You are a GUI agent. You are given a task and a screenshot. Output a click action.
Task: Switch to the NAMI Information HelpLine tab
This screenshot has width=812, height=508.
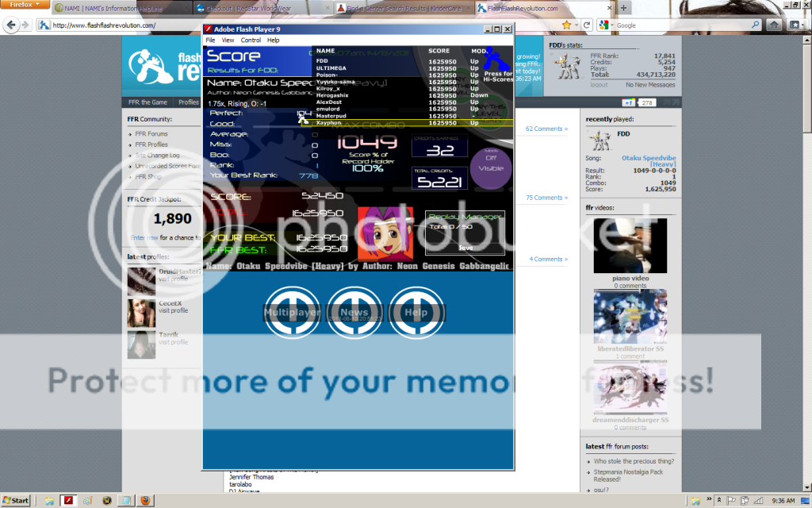pos(121,8)
